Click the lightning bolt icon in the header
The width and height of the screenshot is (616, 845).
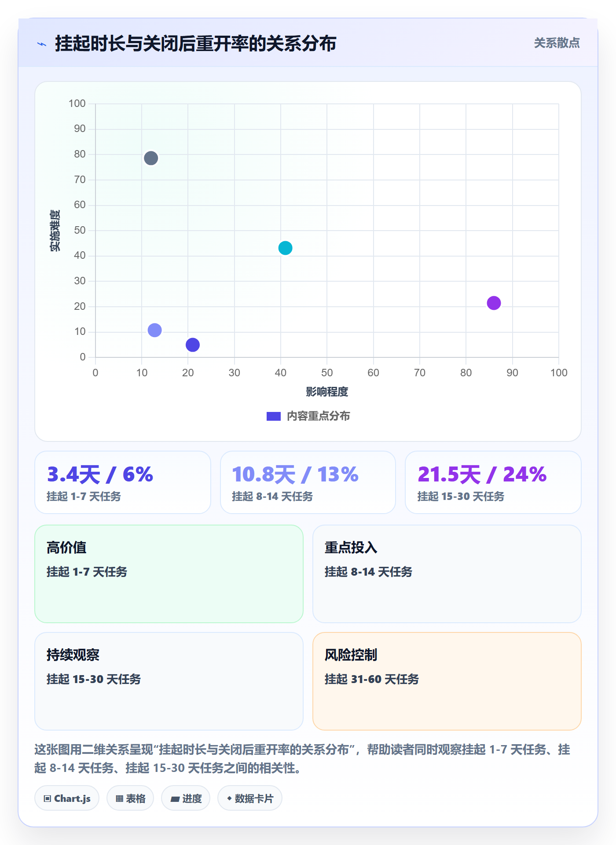tap(42, 44)
